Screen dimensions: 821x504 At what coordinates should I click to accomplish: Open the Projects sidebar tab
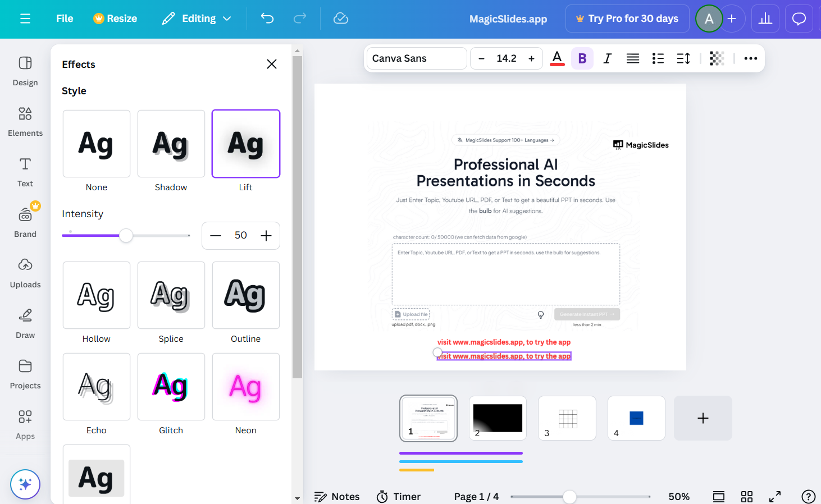[x=25, y=374]
